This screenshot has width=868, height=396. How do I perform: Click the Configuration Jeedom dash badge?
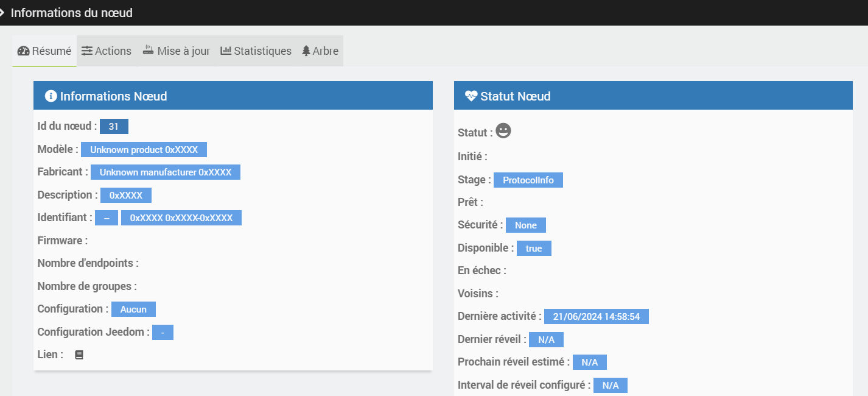coord(163,332)
